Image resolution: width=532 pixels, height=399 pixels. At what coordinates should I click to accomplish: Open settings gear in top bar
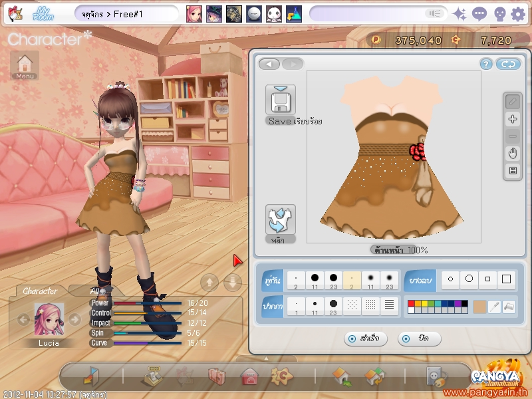[518, 14]
